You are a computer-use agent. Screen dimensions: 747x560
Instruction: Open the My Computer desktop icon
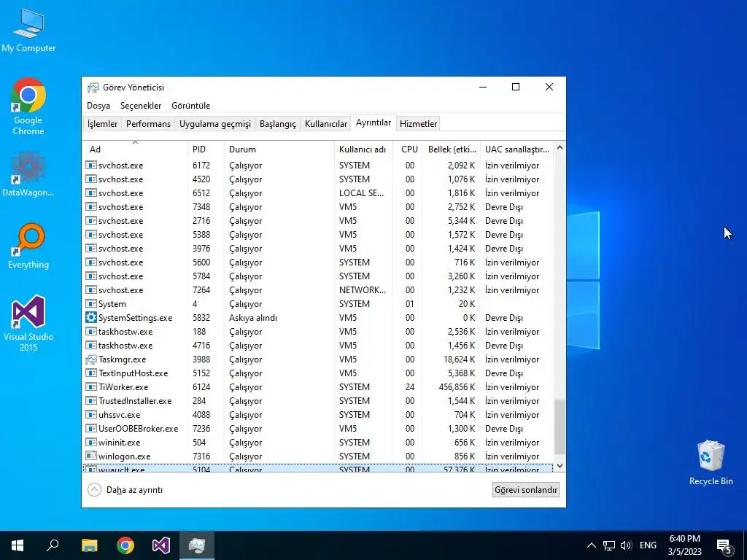coord(28,29)
